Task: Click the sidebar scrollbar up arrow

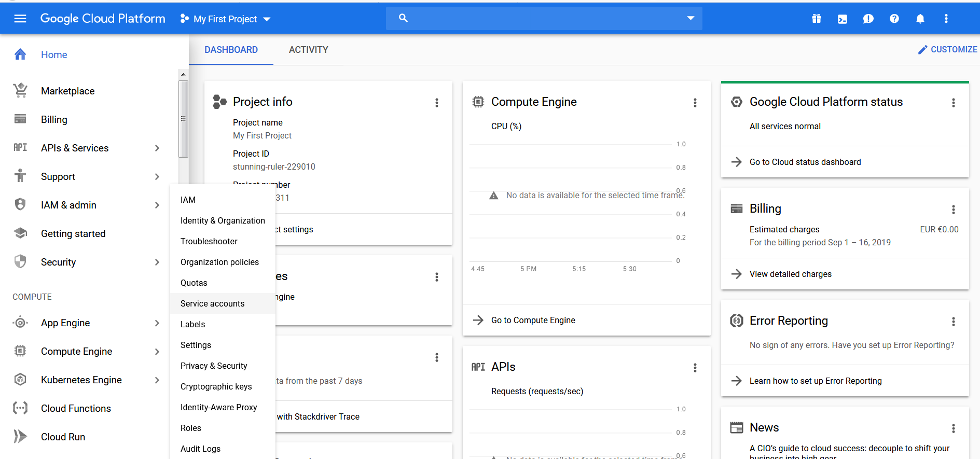Action: click(183, 74)
